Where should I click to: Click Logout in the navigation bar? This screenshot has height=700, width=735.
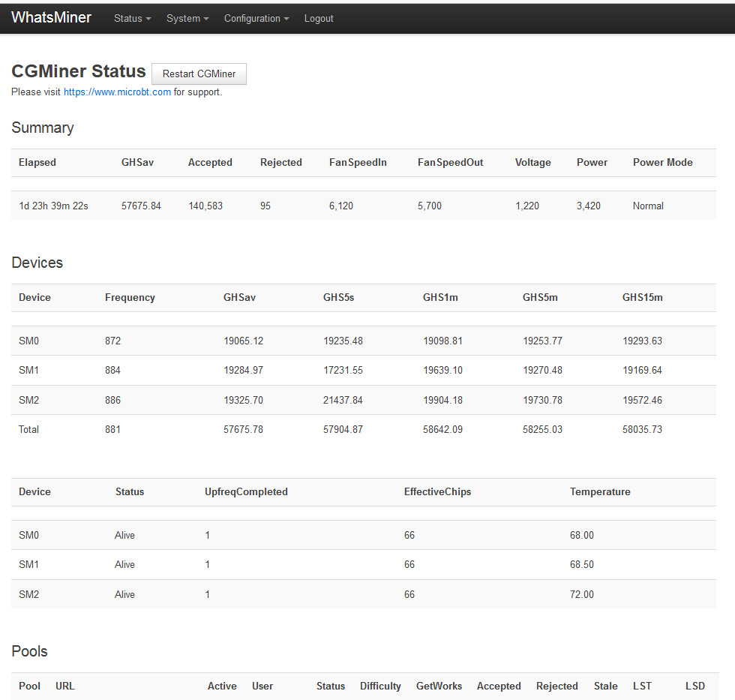point(319,18)
